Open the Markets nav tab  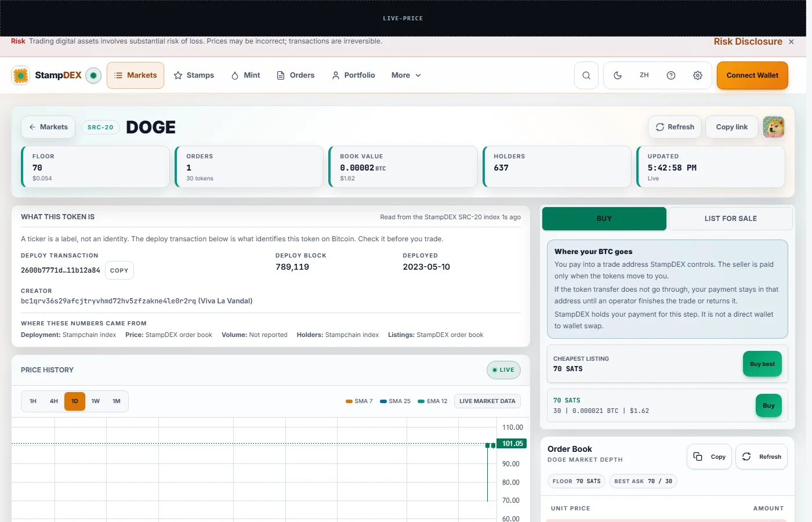click(136, 75)
